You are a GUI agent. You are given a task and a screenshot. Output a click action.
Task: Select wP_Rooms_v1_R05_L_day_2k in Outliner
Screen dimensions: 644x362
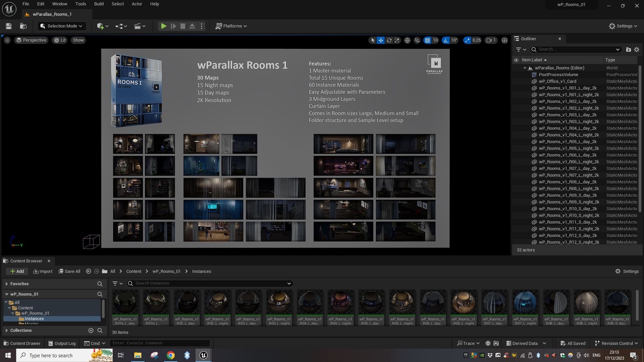pos(568,142)
